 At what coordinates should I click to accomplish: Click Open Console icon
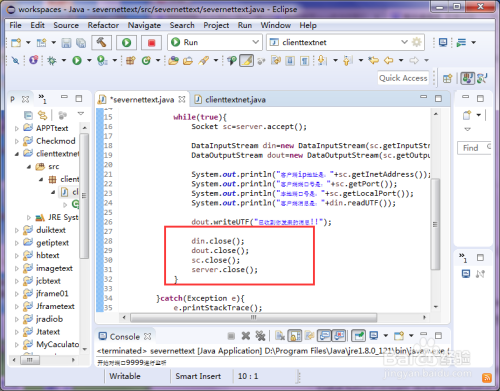tap(399, 336)
